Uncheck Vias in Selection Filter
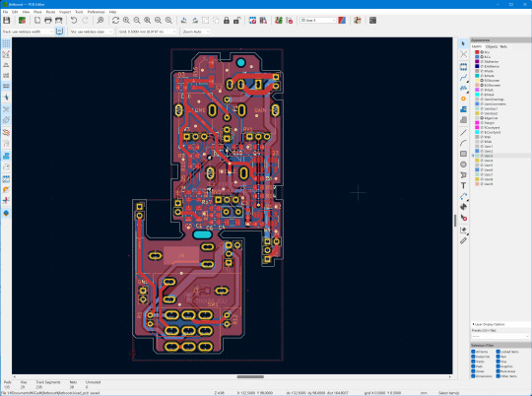This screenshot has width=532, height=396. click(x=499, y=362)
